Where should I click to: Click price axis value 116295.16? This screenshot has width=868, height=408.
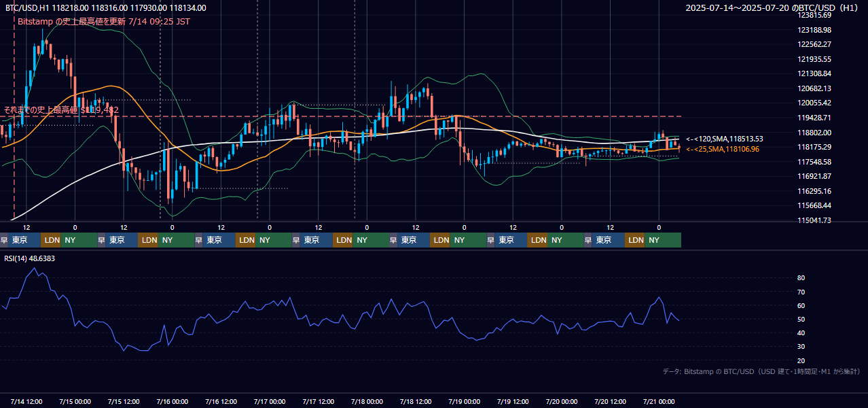pos(814,191)
